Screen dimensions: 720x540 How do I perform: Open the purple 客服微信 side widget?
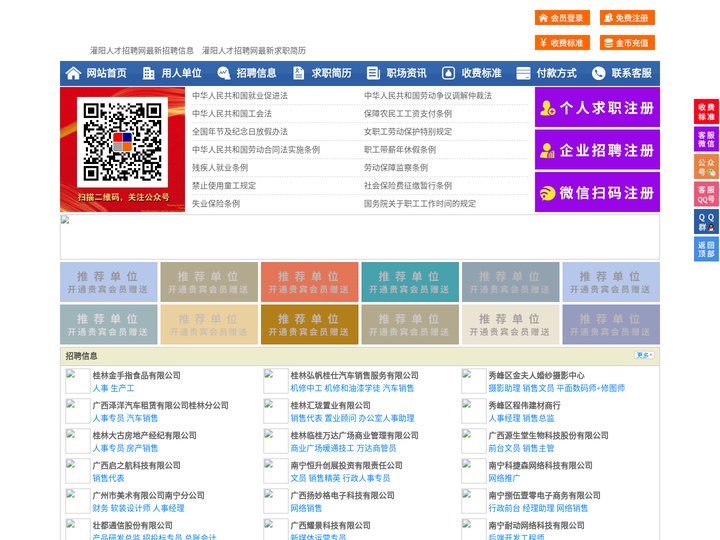[x=706, y=139]
